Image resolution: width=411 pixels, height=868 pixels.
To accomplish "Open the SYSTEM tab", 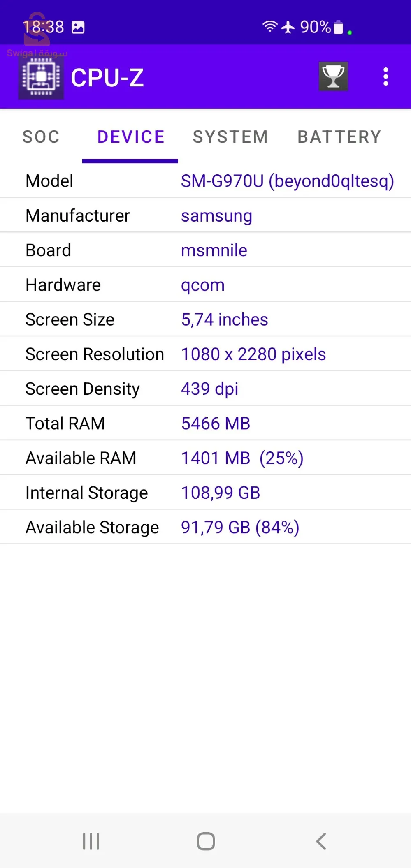I will click(230, 137).
